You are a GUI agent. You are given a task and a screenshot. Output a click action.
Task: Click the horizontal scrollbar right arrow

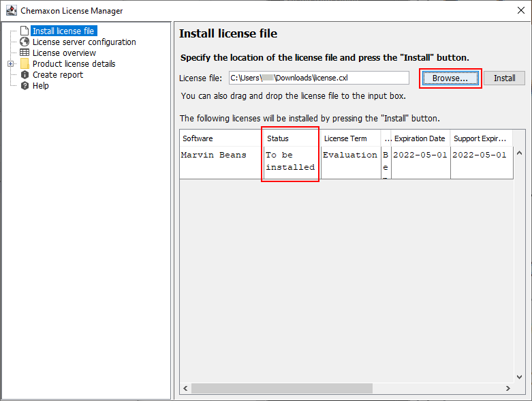tap(508, 388)
